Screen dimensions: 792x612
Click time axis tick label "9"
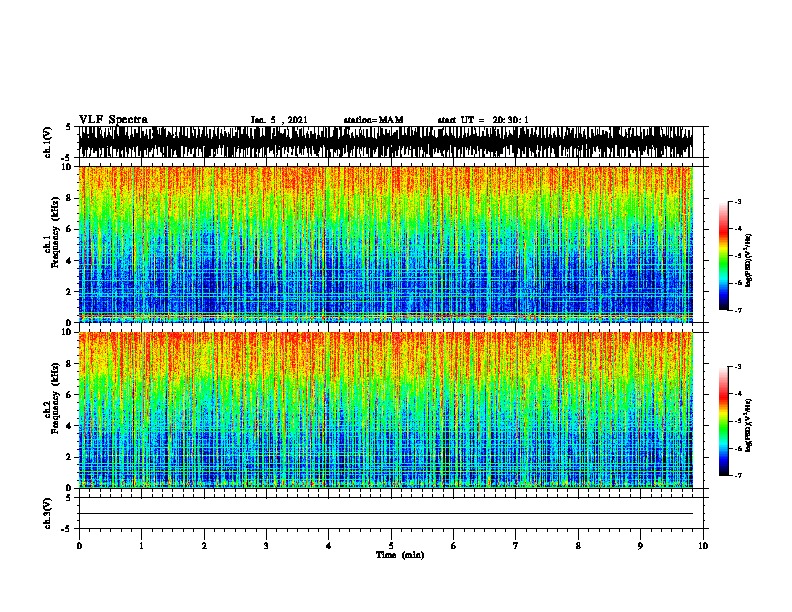pos(640,546)
